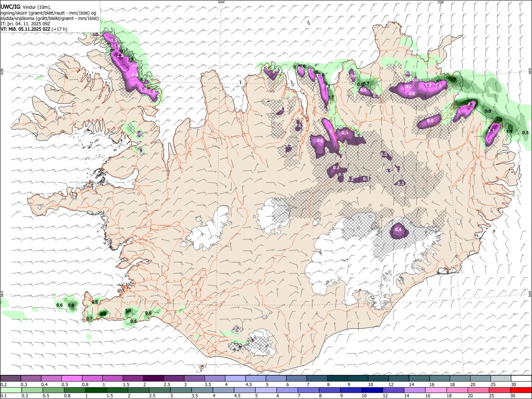The width and height of the screenshot is (532, 399).
Task: Click the "15W" longitude label
Action: [x=440, y=2]
